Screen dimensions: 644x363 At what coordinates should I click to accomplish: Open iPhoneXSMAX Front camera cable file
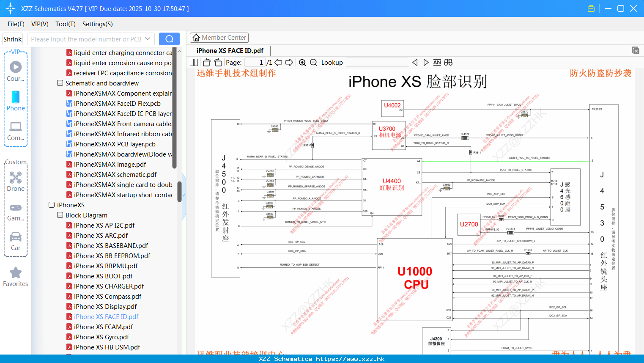pyautogui.click(x=119, y=124)
